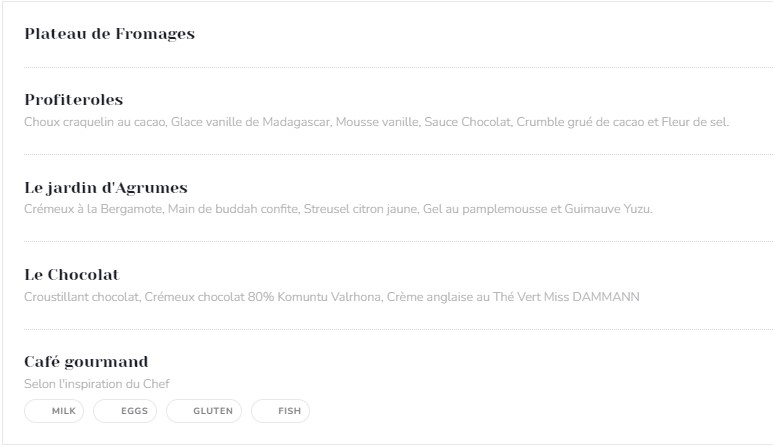The image size is (773, 447).
Task: Click the Choux craquelin au cacao text
Action: tap(95, 122)
